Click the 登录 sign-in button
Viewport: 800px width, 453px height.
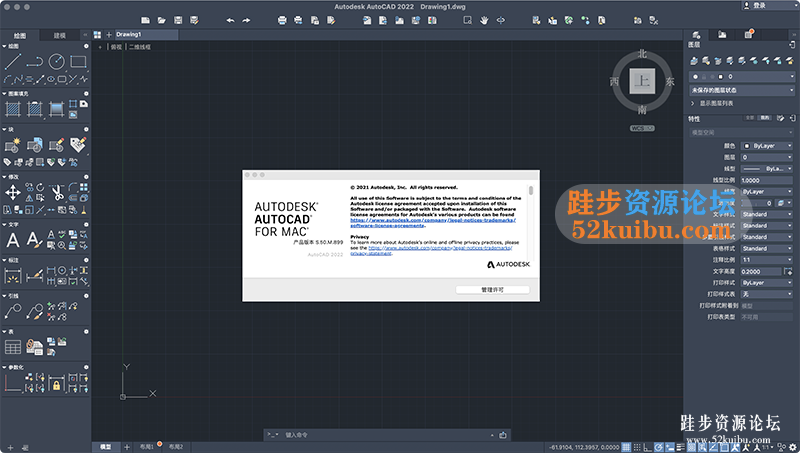click(759, 6)
